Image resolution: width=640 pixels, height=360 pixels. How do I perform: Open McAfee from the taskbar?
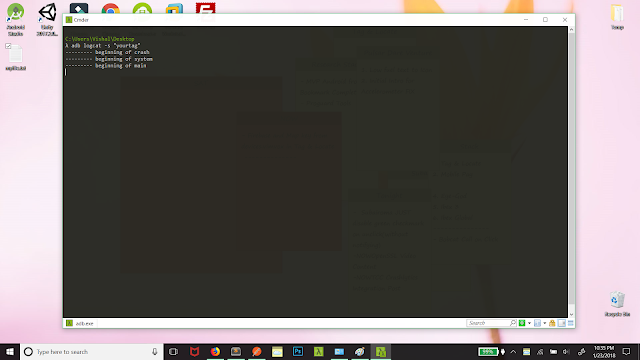(x=194, y=351)
